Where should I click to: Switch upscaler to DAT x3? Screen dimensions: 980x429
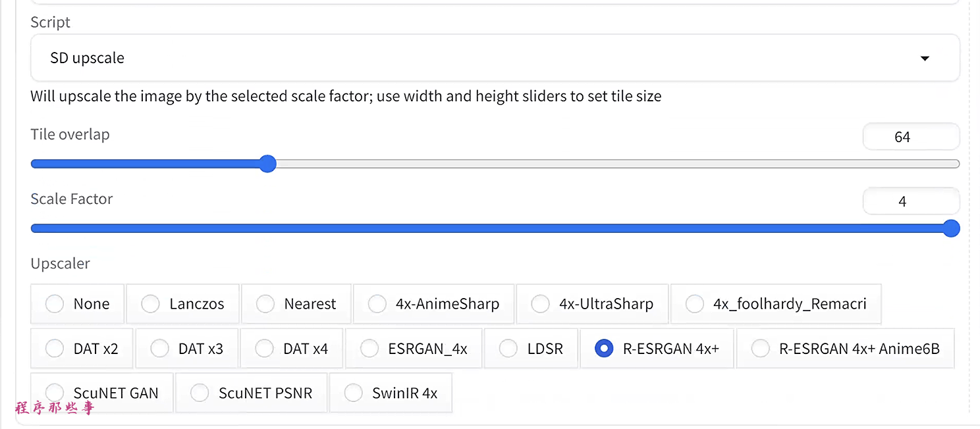(160, 349)
